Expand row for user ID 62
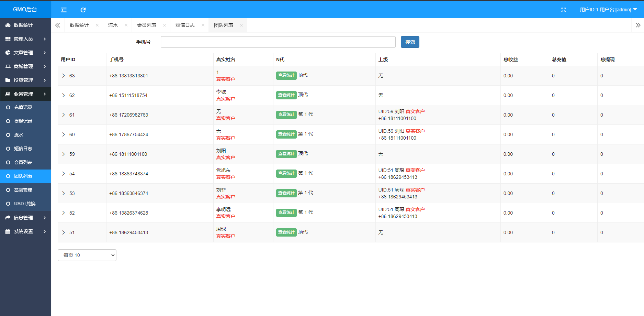 [64, 95]
